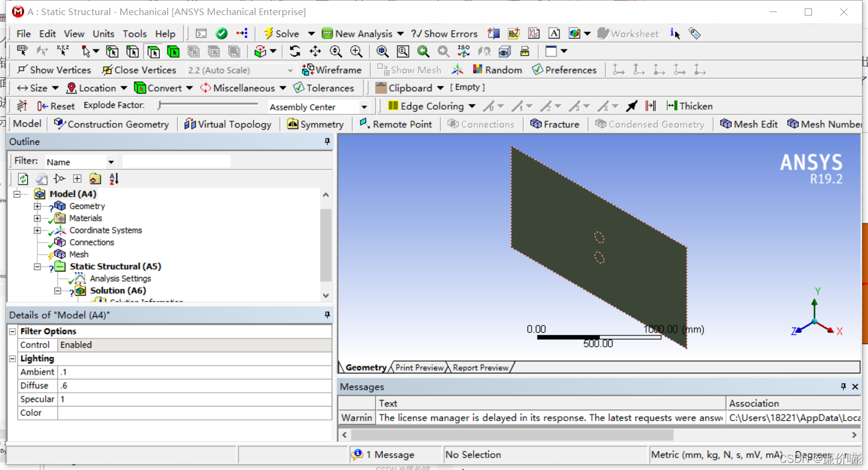This screenshot has height=470, width=868.
Task: Click the Tags icon in the toolbar
Action: coord(694,34)
